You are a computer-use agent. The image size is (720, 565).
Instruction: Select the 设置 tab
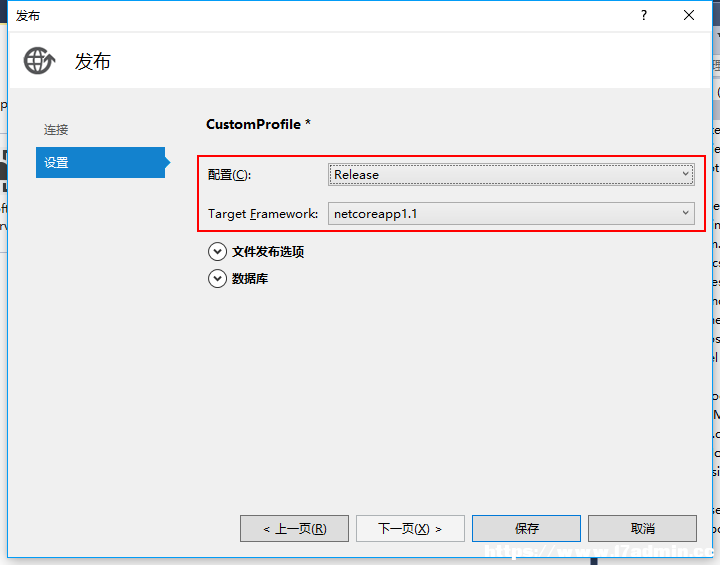click(x=101, y=162)
